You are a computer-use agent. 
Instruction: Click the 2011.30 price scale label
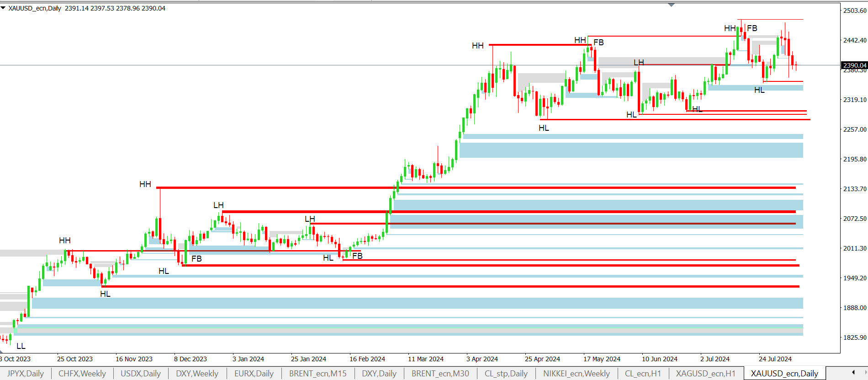tap(855, 248)
